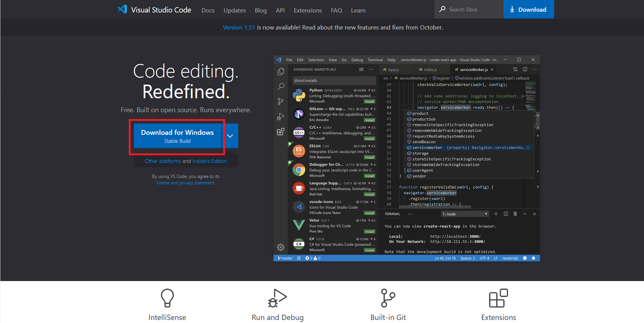Image resolution: width=644 pixels, height=323 pixels.
Task: Click the download arrow icon in header button
Action: (512, 9)
